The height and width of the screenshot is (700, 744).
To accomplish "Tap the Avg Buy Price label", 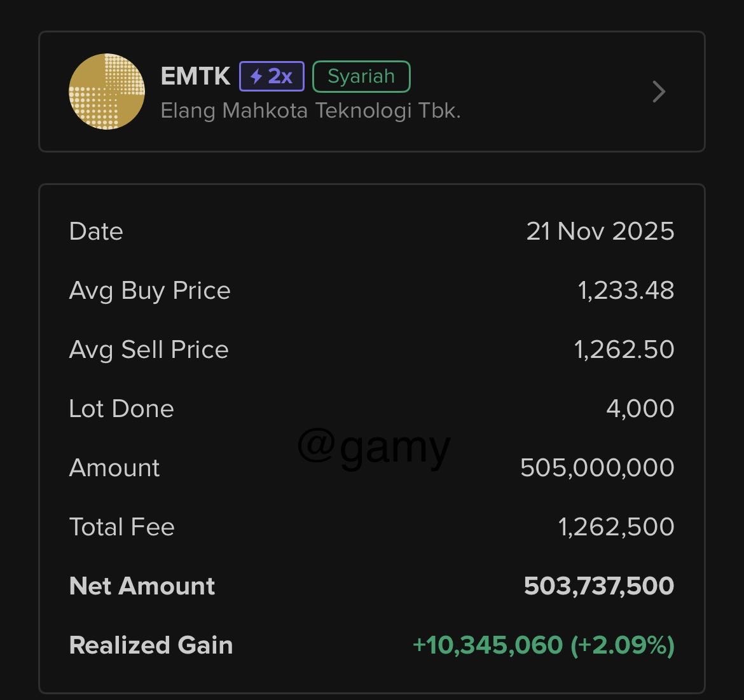I will pos(149,291).
